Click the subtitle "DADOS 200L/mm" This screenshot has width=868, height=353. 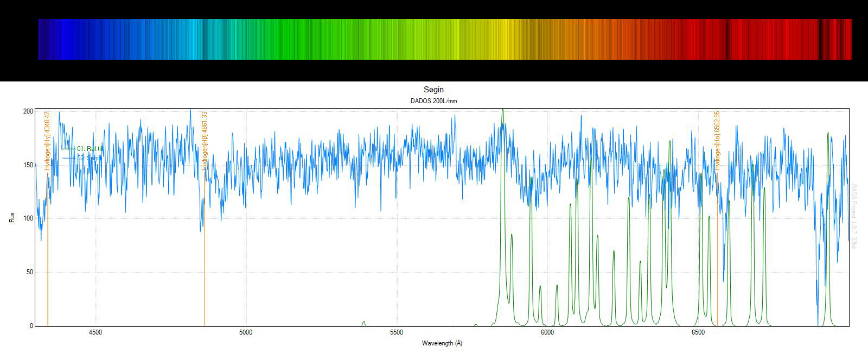(433, 101)
